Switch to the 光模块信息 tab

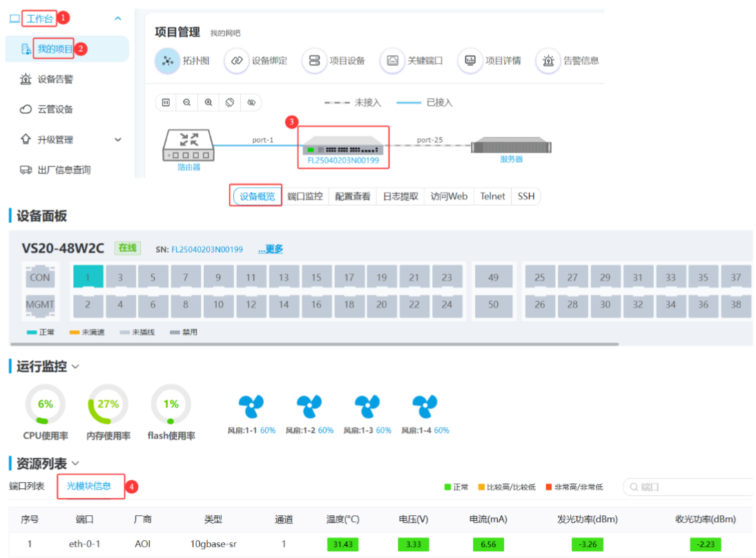(89, 485)
